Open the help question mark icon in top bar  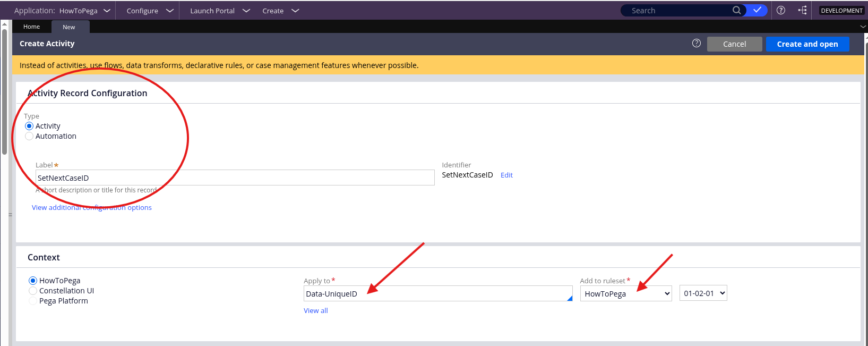(781, 10)
